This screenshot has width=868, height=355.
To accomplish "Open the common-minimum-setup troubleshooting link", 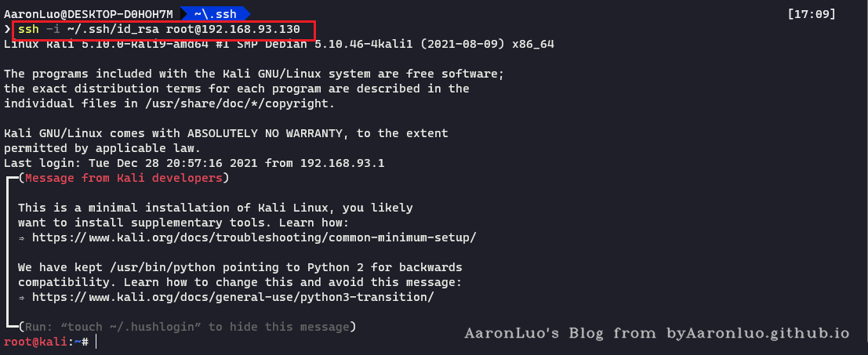I will (254, 237).
